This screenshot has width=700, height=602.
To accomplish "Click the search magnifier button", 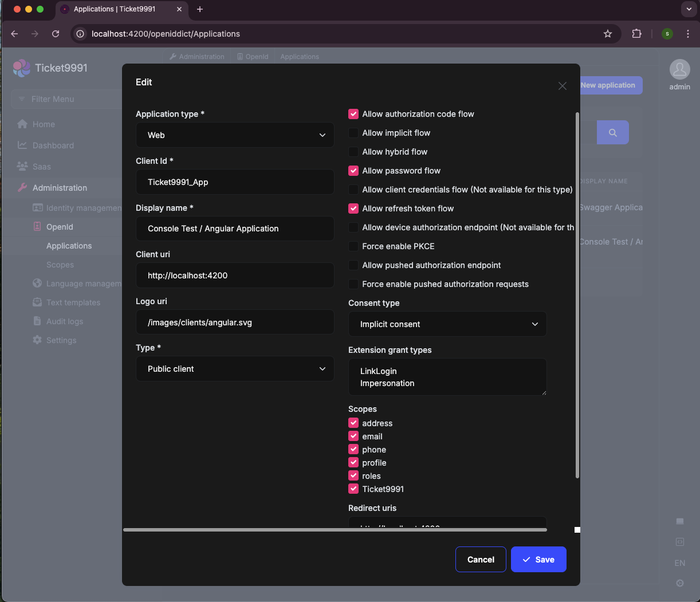I will coord(612,132).
